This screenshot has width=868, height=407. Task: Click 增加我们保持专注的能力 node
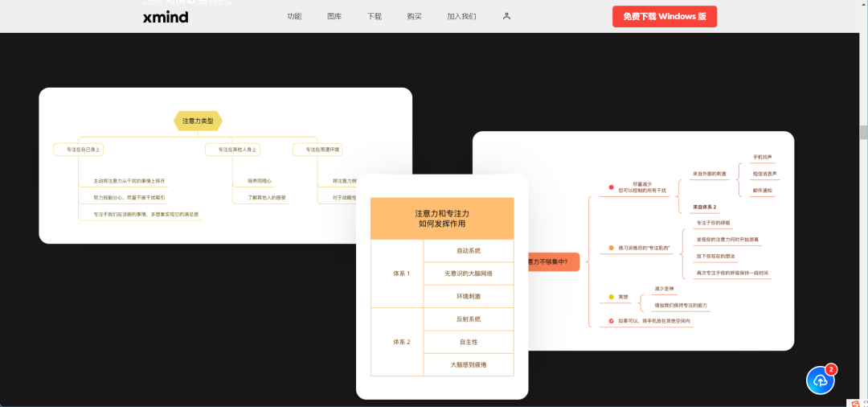pos(681,305)
